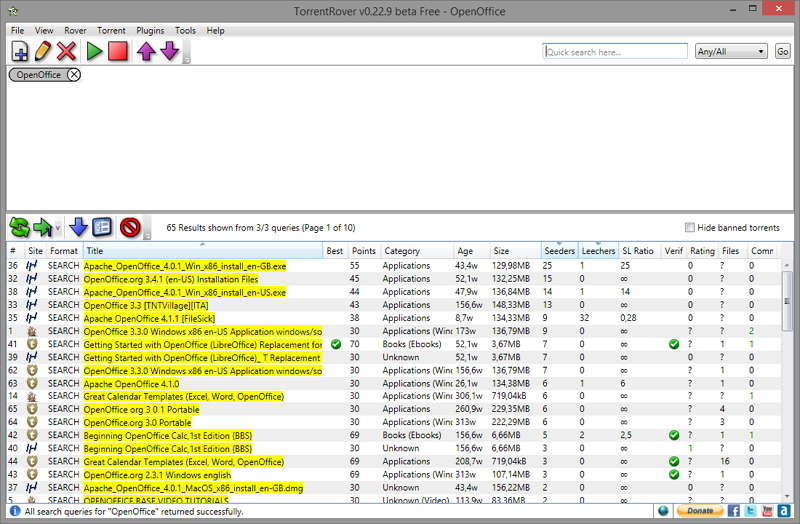The width and height of the screenshot is (800, 524).
Task: Stop the rover with red square button
Action: click(118, 52)
